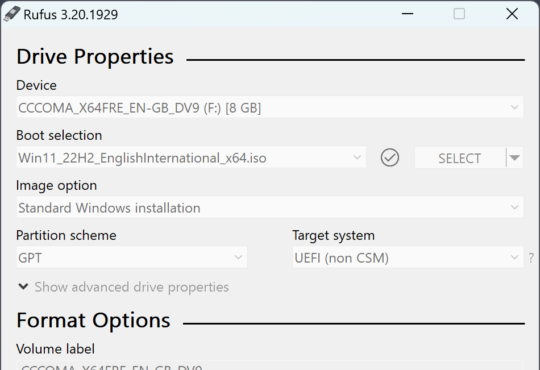Open the Device dropdown showing CCCOMA_X64FRE_EN-GB_DV9

[270, 107]
